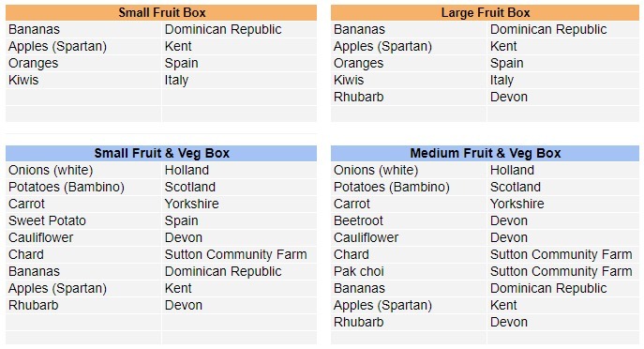Screen dimensions: 644x349
Task: Click Italy in Small Fruit Box
Action: [239, 80]
